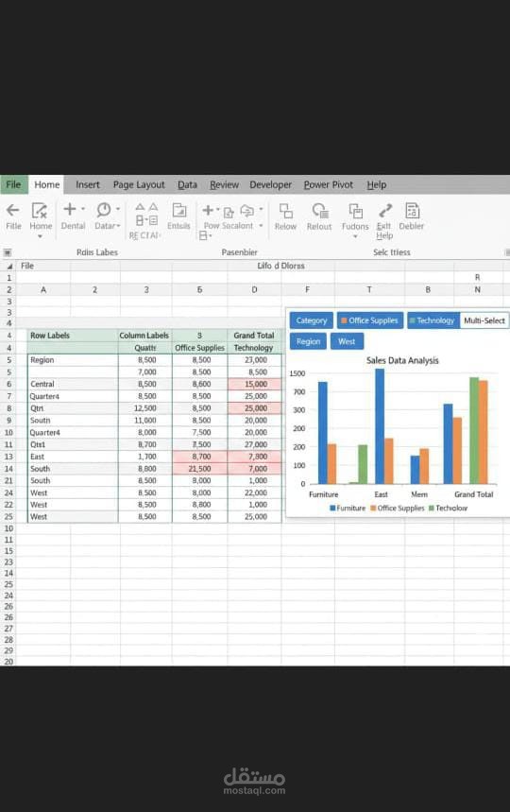Select the 23,000 cell
This screenshot has width=510, height=812.
pos(254,359)
